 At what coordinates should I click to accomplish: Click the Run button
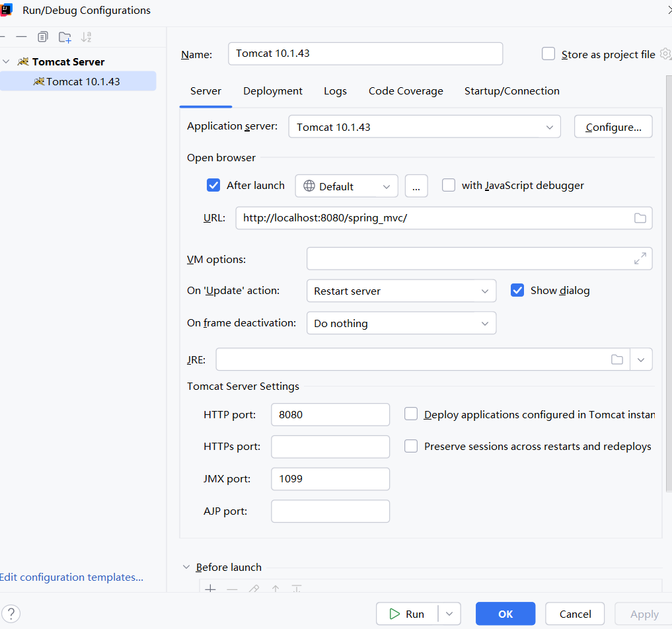click(x=407, y=614)
